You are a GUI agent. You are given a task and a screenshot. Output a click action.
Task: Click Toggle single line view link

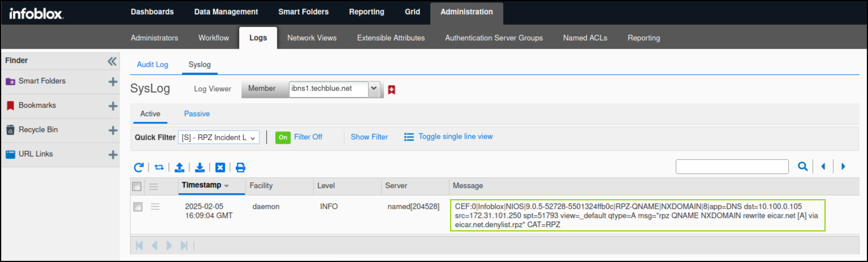(455, 137)
